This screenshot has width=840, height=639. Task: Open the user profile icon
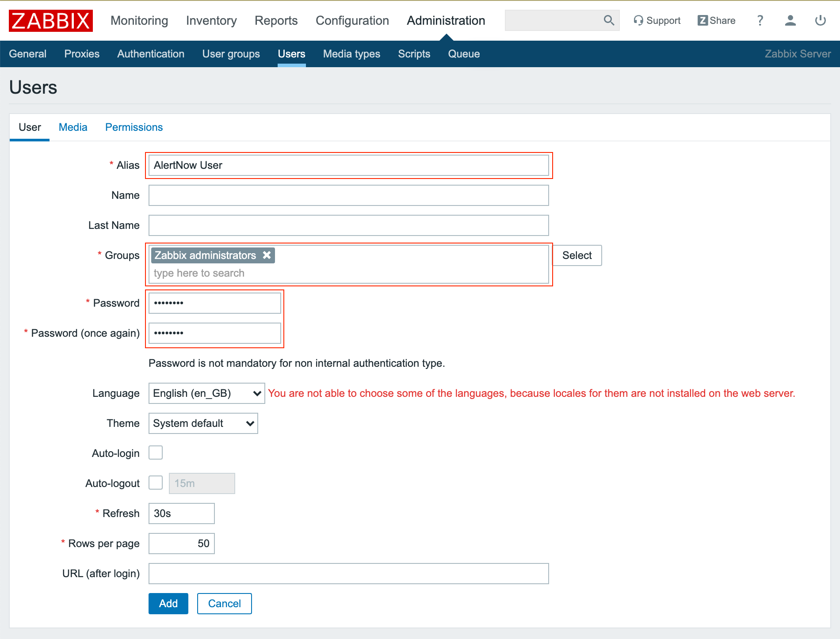790,20
